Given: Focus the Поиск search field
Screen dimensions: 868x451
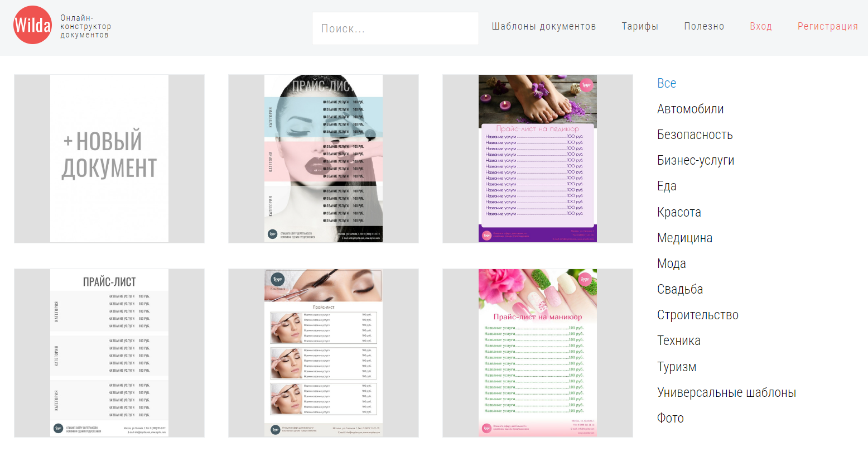Looking at the screenshot, I should pyautogui.click(x=396, y=28).
